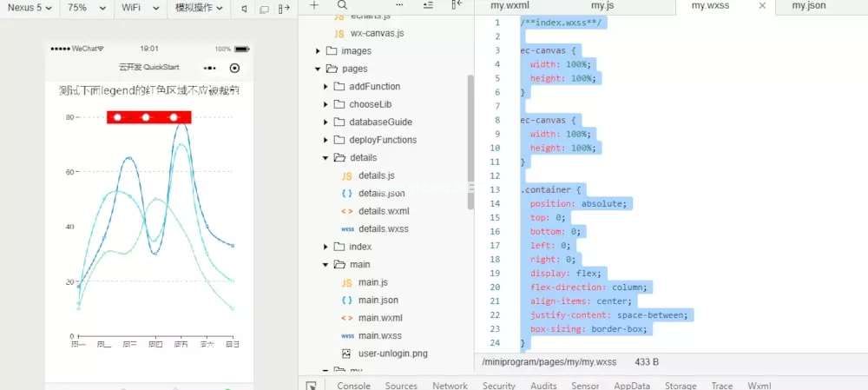Open details.wxml in the file tree
The width and height of the screenshot is (868, 390).
383,211
